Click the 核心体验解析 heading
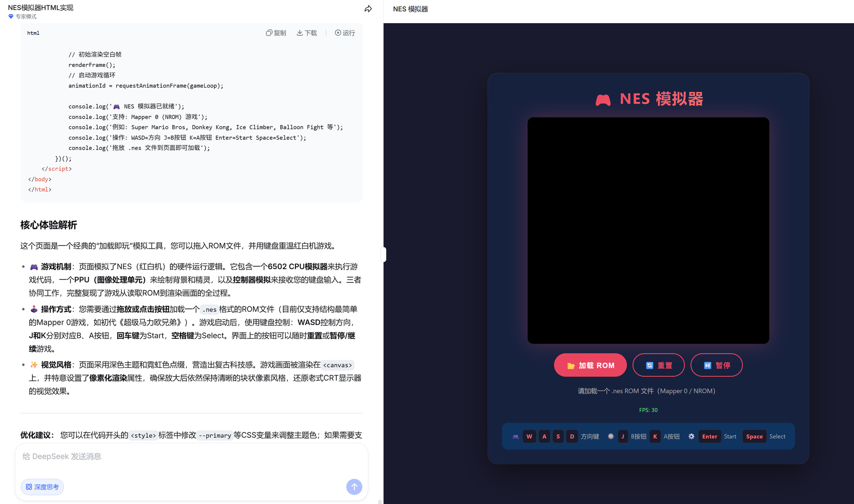 pos(48,225)
